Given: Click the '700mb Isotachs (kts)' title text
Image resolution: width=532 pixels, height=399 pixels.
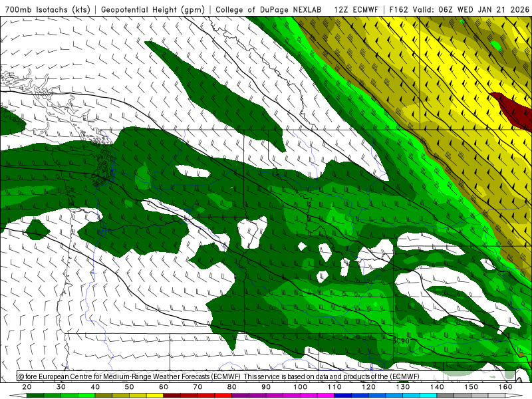Looking at the screenshot, I should (x=47, y=9).
